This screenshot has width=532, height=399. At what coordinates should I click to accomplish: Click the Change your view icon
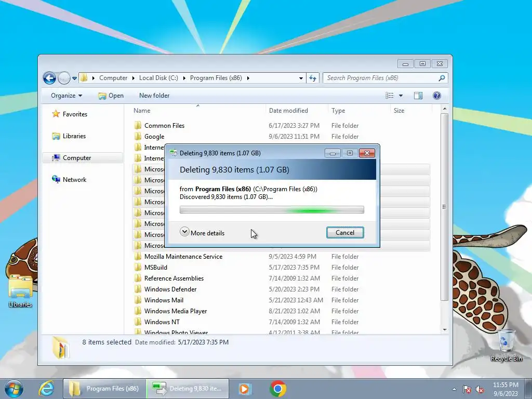[390, 96]
